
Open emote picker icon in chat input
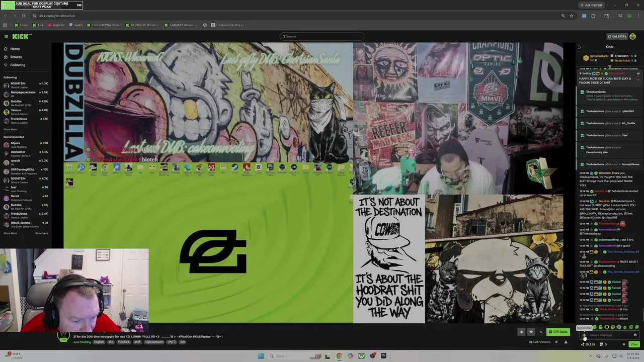point(635,335)
